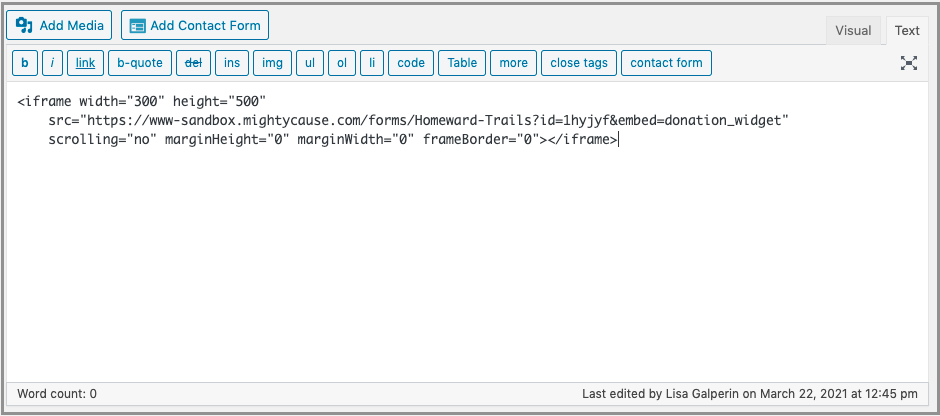Insert italic tag with i button
The image size is (940, 416).
[53, 63]
